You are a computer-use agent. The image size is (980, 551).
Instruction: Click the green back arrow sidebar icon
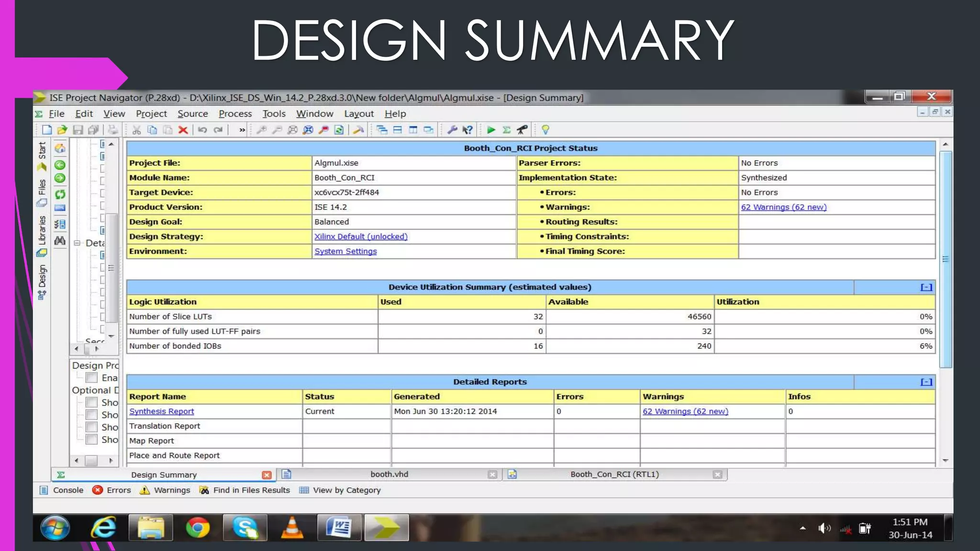coord(60,165)
